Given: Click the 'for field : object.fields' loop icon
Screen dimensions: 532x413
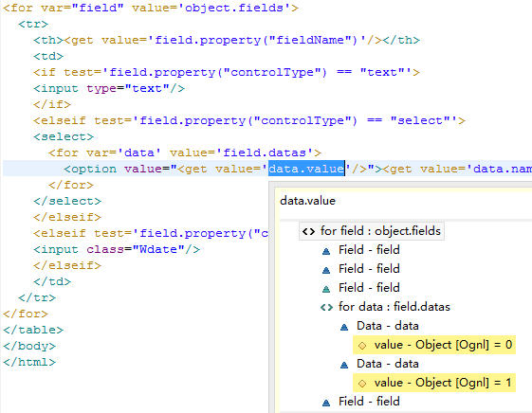Looking at the screenshot, I should pos(308,232).
